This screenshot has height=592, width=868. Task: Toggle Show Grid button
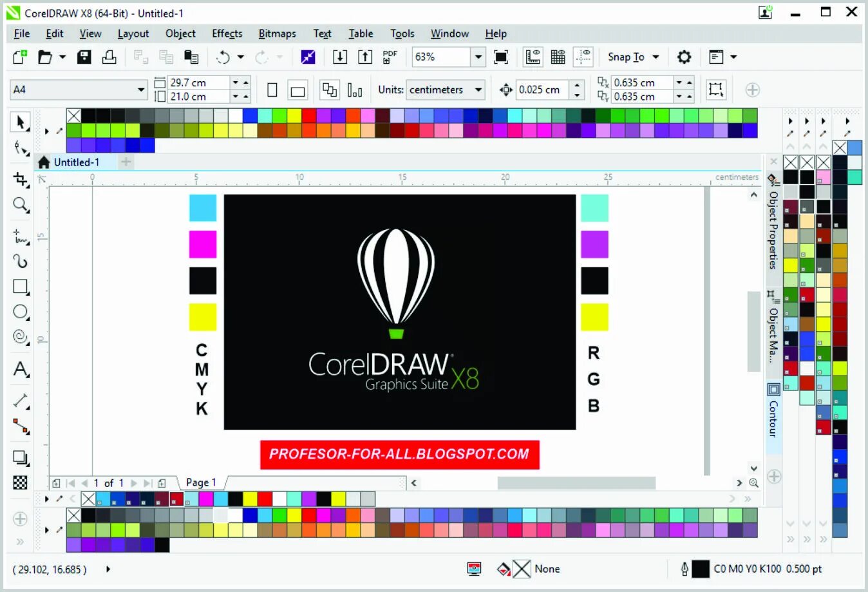[558, 57]
